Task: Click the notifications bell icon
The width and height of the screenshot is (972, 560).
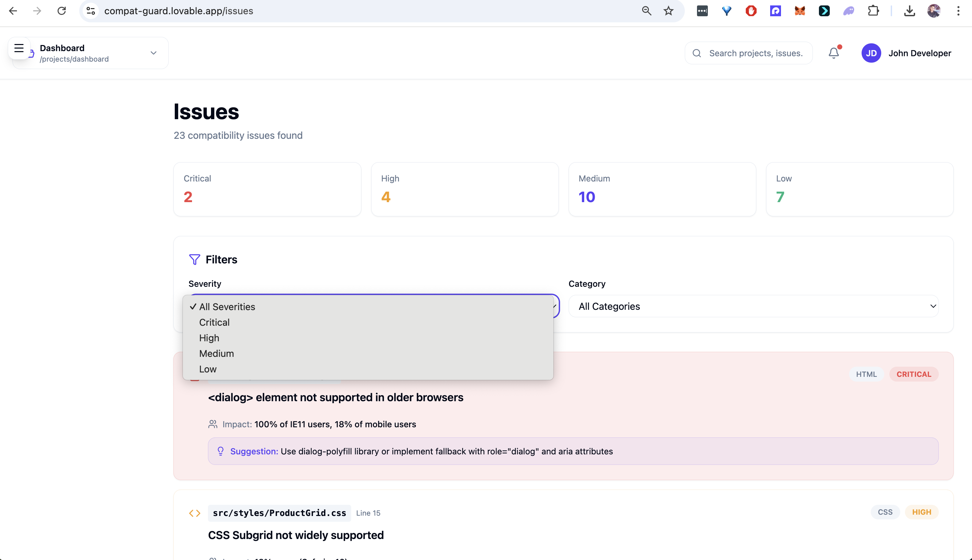Action: pyautogui.click(x=833, y=53)
